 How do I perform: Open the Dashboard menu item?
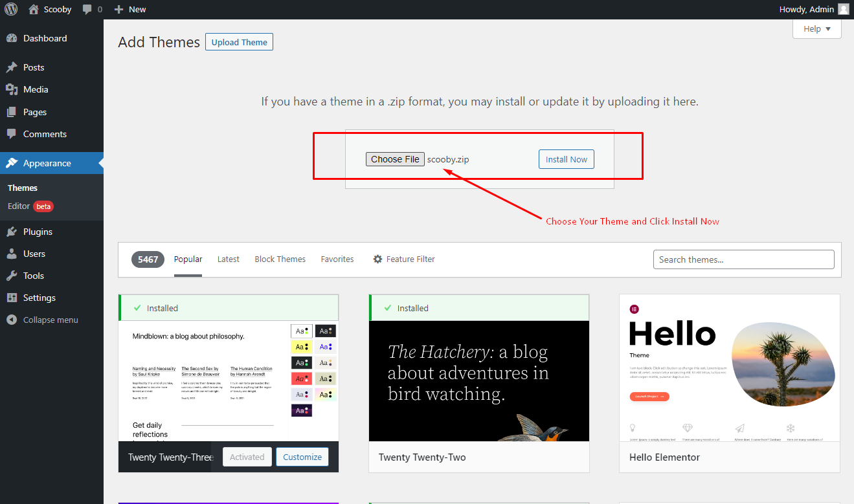click(x=52, y=38)
